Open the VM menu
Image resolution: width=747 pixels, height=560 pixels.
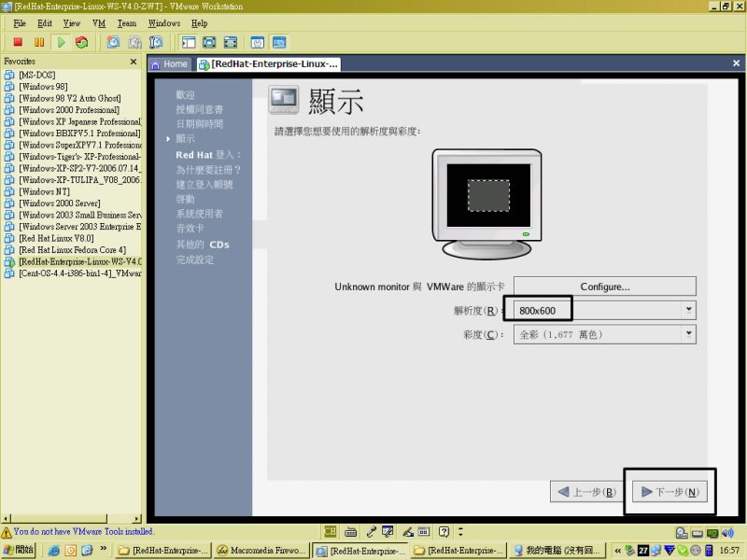[99, 23]
